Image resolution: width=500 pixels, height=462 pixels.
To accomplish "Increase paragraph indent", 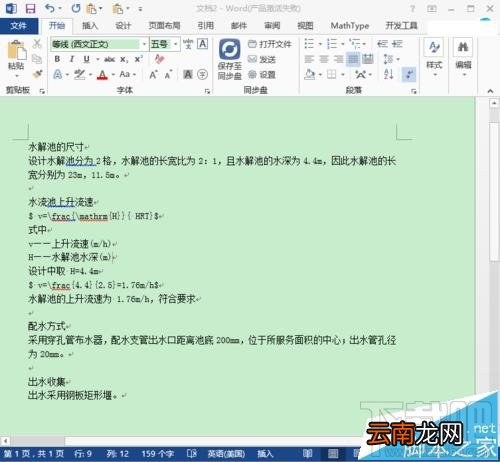I will click(x=397, y=44).
